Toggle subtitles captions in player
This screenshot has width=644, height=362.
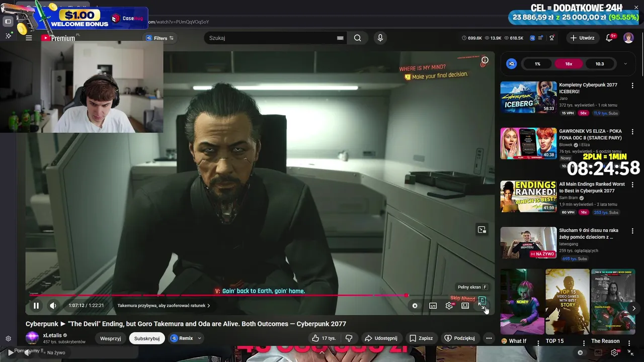click(x=433, y=306)
